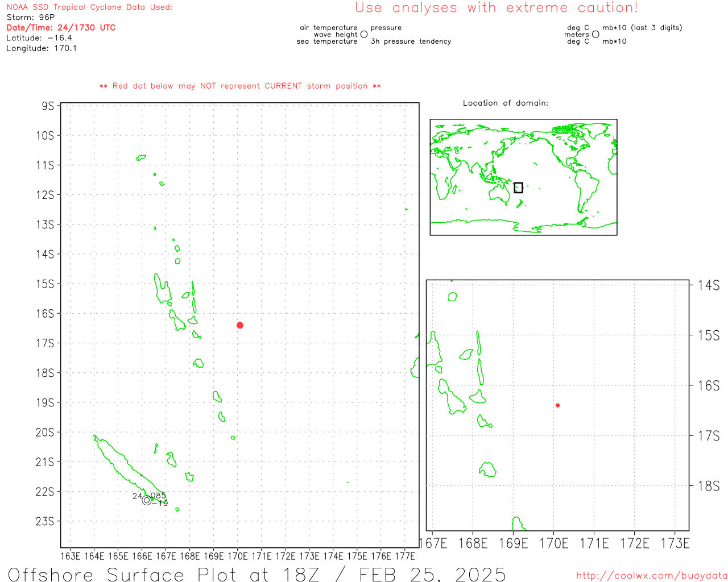Click '3h pressure tendency' legend label
This screenshot has height=582, width=728.
(x=411, y=41)
